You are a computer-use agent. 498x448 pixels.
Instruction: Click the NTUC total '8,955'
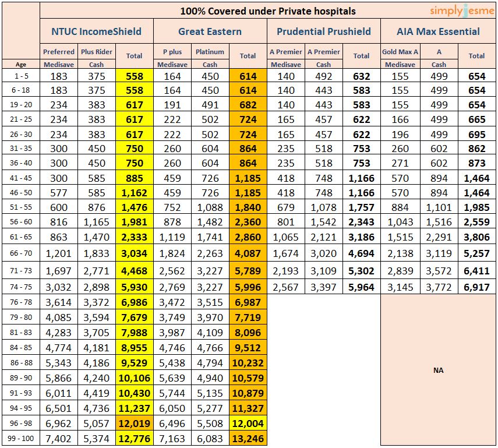pyautogui.click(x=135, y=348)
